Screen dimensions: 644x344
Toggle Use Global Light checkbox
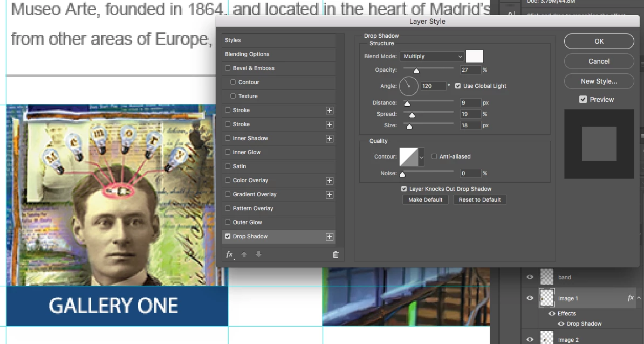point(458,86)
